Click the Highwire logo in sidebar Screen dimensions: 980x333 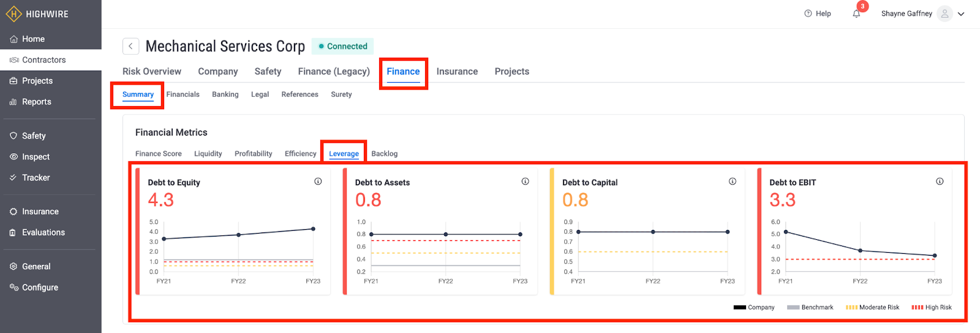pyautogui.click(x=13, y=13)
